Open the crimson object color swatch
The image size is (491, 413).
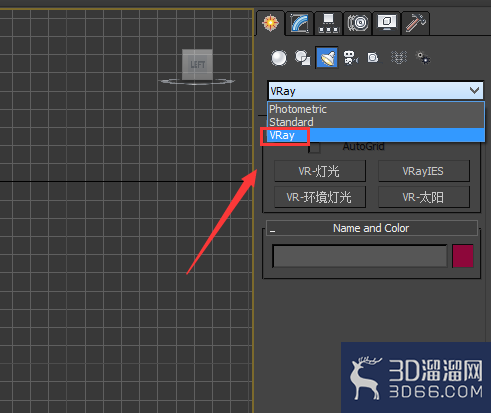(x=463, y=256)
